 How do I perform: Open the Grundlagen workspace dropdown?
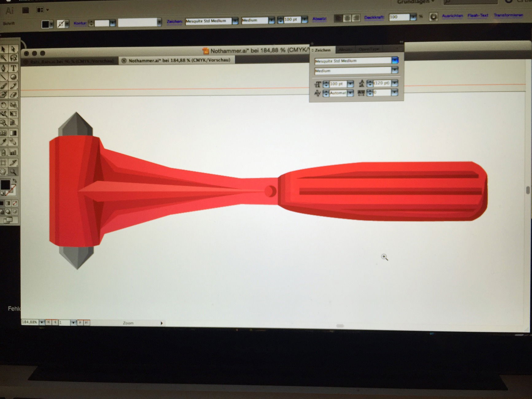(416, 2)
